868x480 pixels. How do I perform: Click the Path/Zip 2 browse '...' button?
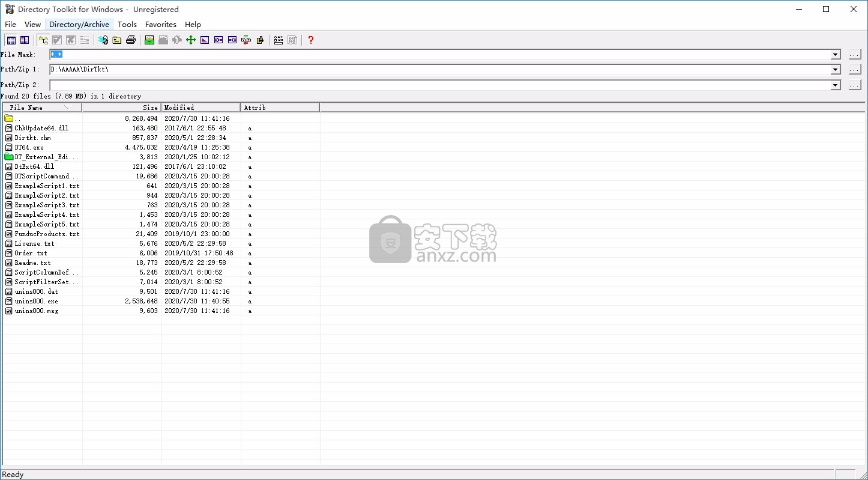855,85
